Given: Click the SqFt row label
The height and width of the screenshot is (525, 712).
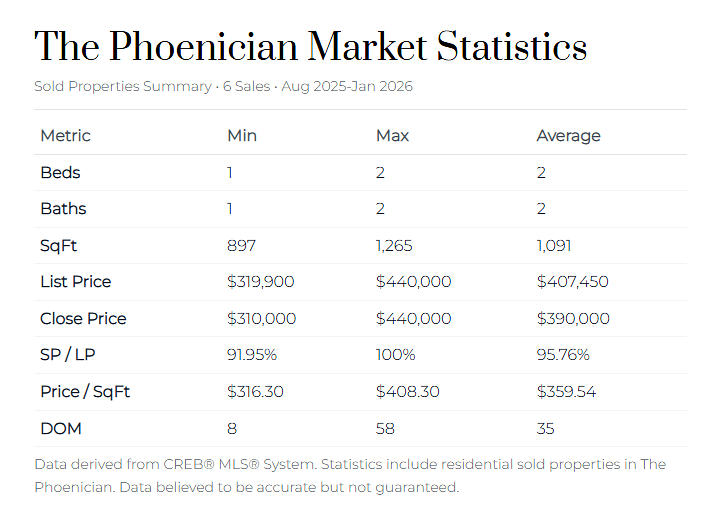Looking at the screenshot, I should [58, 245].
